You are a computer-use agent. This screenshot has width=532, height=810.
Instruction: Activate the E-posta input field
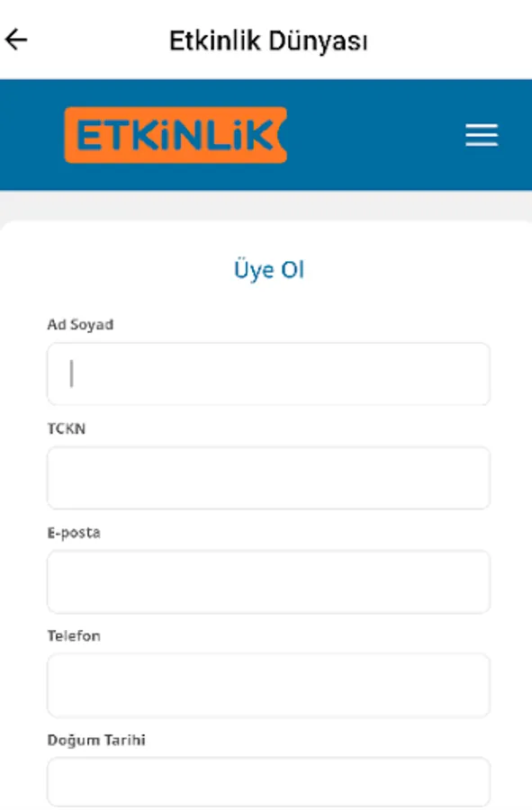(268, 581)
